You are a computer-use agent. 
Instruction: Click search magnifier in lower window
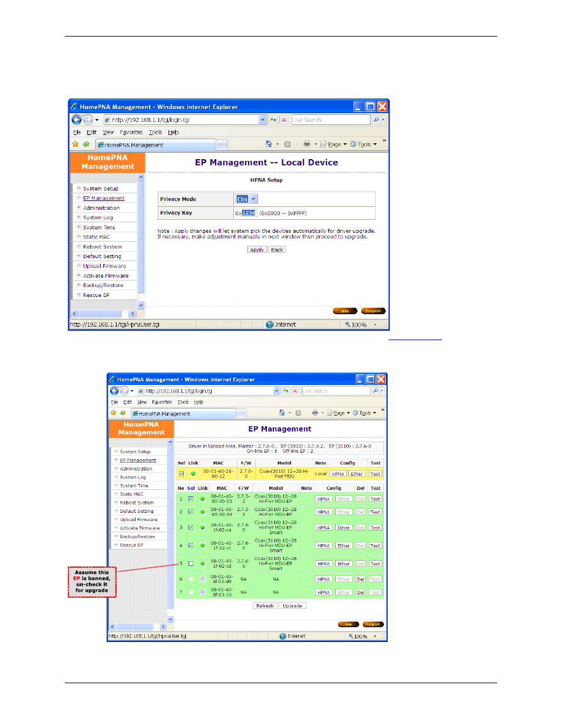point(375,391)
